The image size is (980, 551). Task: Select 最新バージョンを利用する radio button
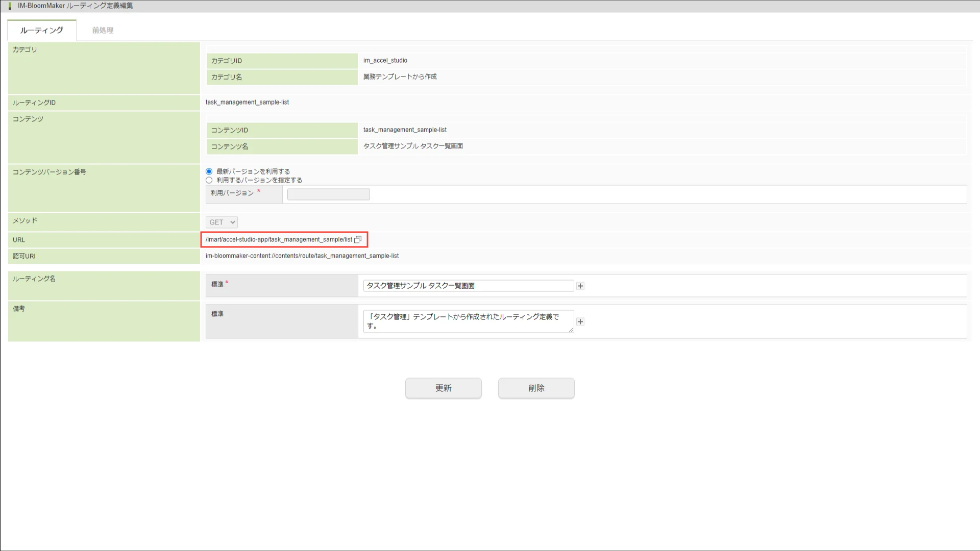209,171
